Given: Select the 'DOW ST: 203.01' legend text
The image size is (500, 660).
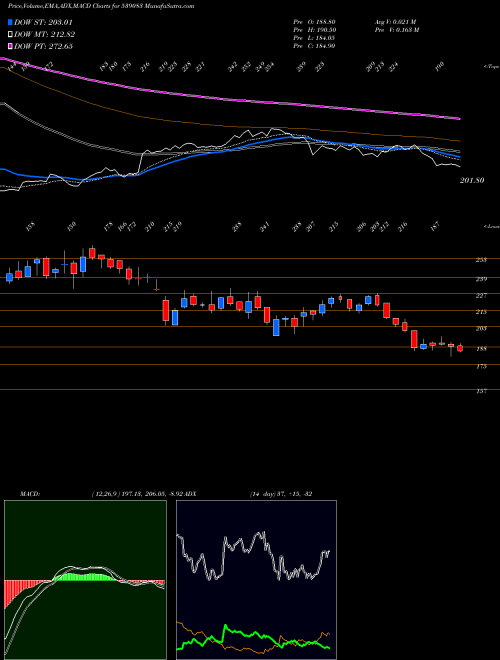Looking at the screenshot, I should [43, 22].
